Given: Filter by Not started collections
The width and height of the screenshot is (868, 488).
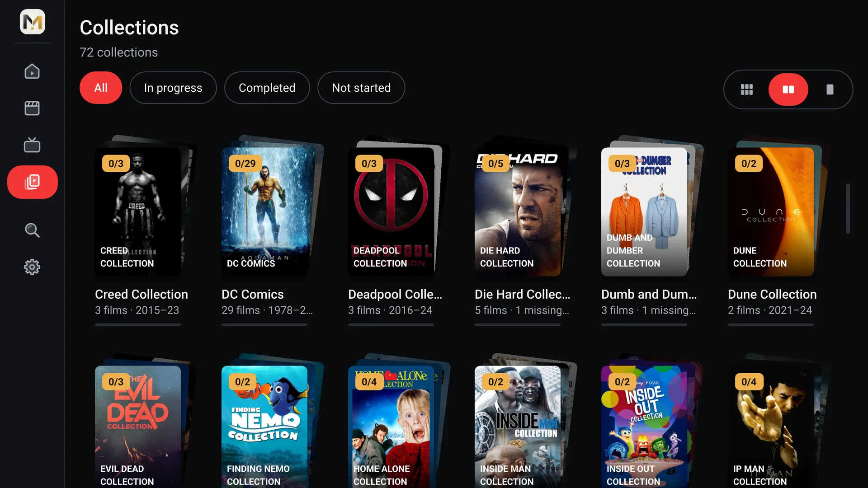Looking at the screenshot, I should click(361, 88).
